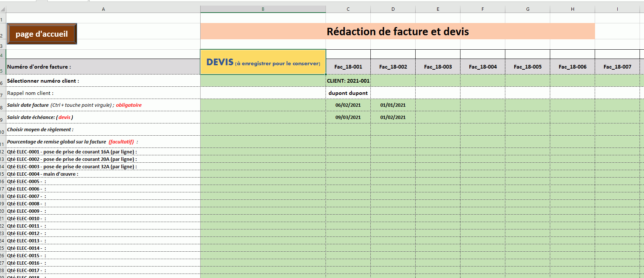The height and width of the screenshot is (278, 644).
Task: Click the "page d'accueil" button
Action: (42, 34)
